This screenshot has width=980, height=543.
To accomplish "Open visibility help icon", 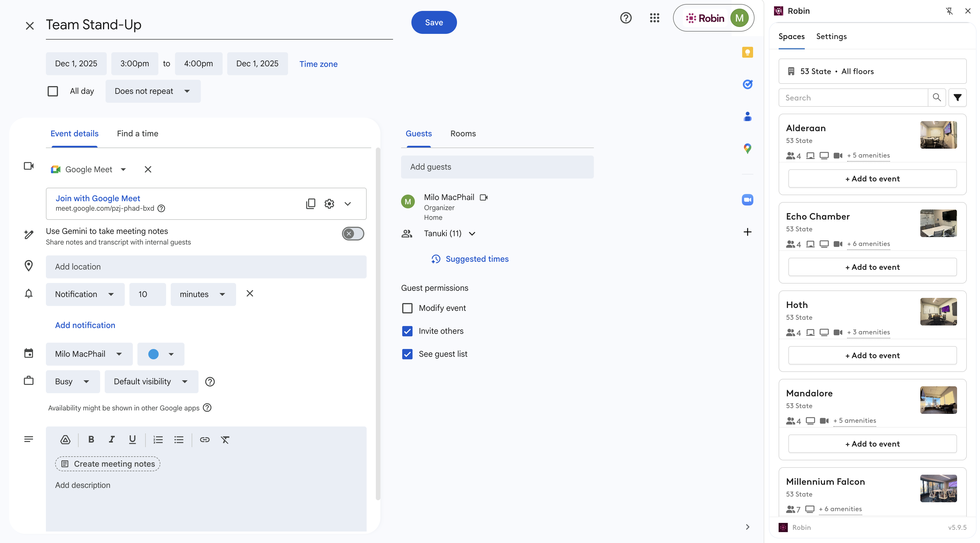I will pos(210,381).
